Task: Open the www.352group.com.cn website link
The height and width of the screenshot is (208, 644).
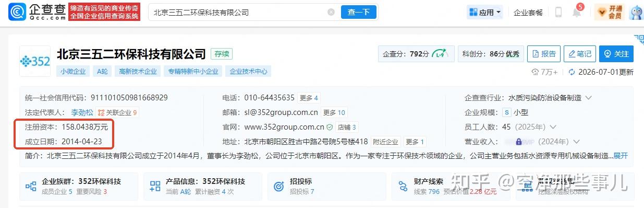Action: click(x=284, y=127)
